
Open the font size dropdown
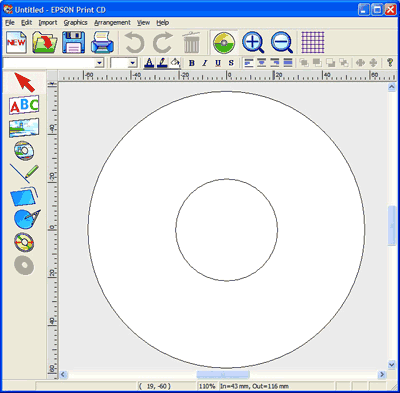132,63
